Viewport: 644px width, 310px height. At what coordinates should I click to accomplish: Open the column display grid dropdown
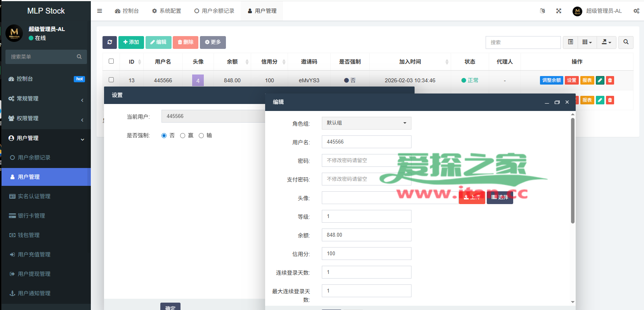click(587, 42)
